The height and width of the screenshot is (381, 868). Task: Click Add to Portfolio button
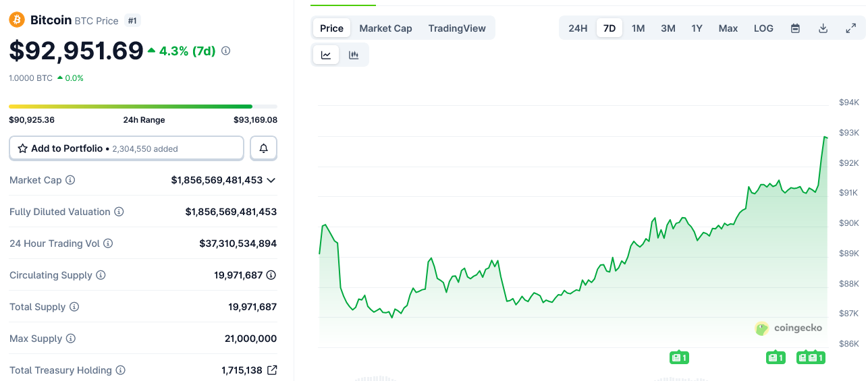click(126, 148)
